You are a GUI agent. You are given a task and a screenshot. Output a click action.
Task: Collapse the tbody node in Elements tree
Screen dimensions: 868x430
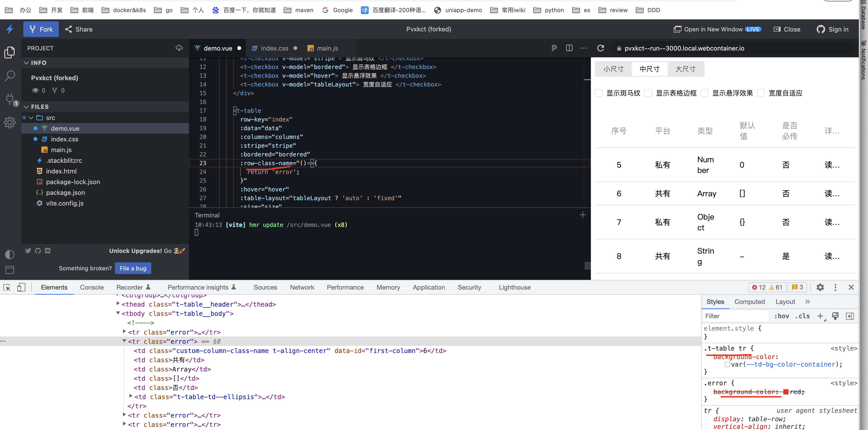tap(118, 313)
